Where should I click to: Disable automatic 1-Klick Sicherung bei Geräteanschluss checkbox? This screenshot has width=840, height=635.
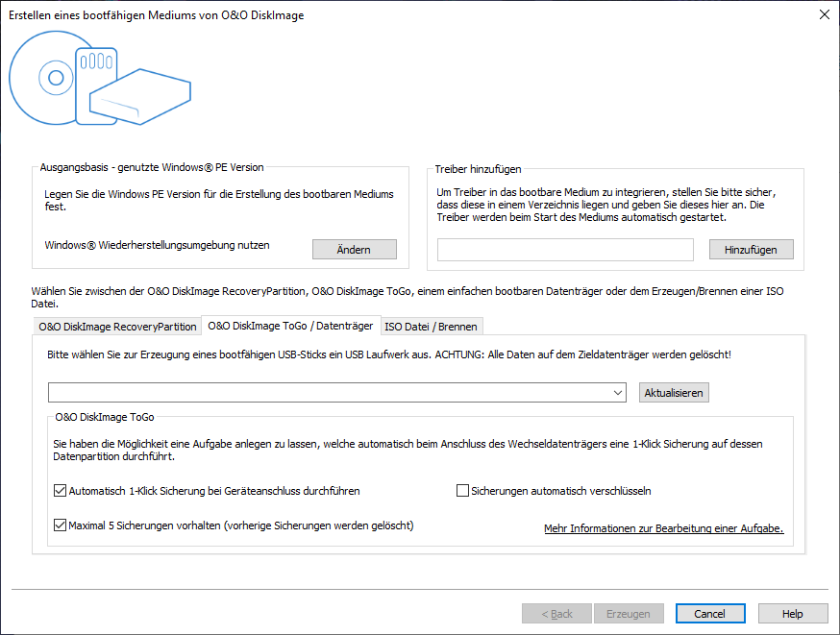pos(61,491)
